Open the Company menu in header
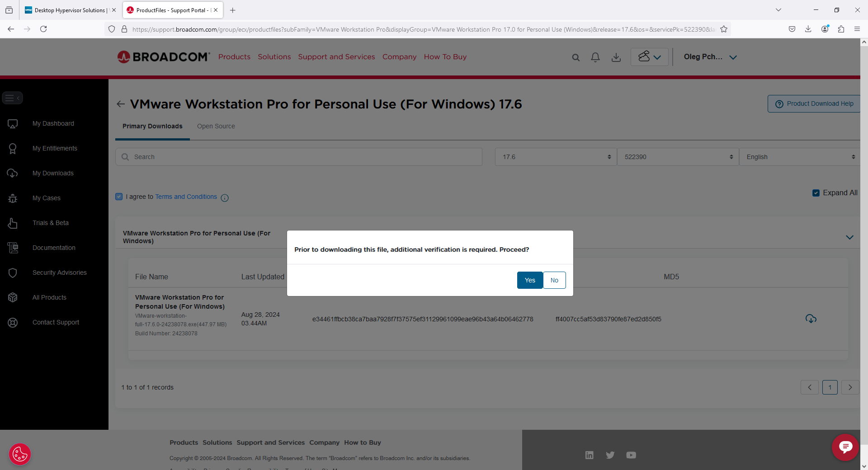This screenshot has width=868, height=470. pos(399,57)
